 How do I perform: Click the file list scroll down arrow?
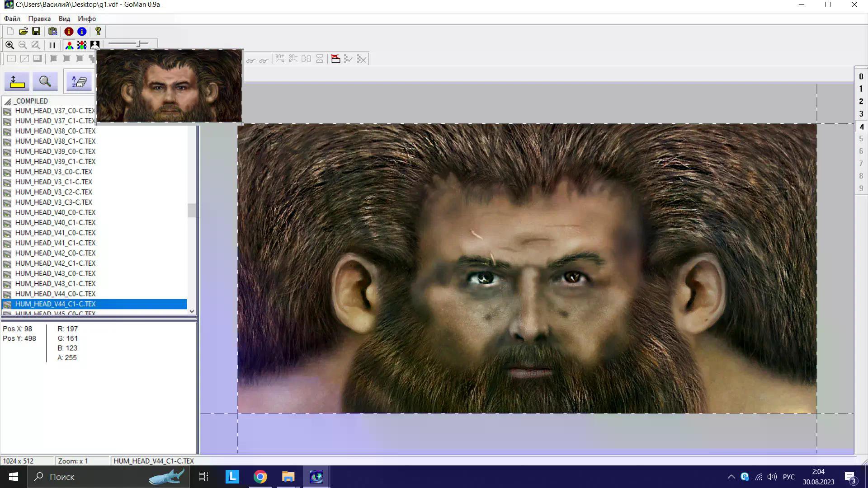pos(192,311)
